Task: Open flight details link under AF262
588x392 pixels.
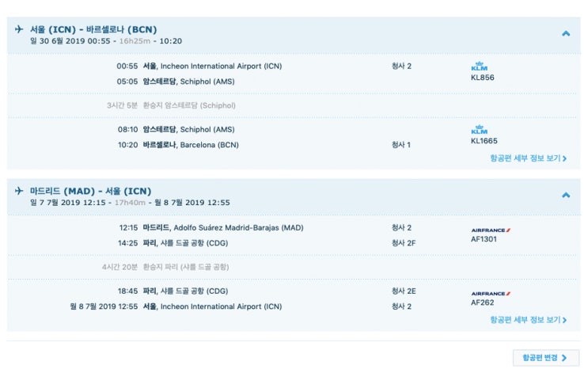Action: 528,320
